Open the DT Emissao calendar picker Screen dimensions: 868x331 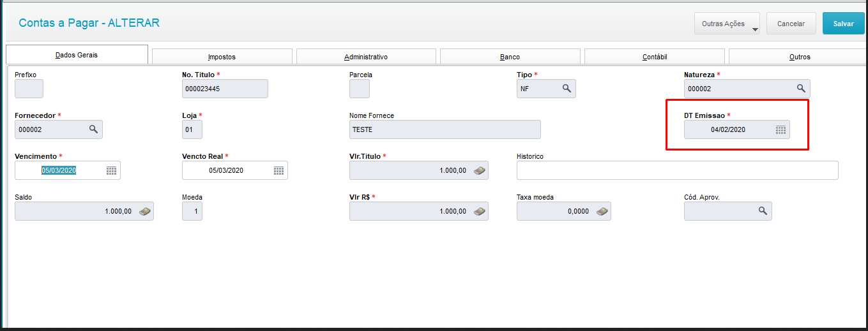pos(780,130)
